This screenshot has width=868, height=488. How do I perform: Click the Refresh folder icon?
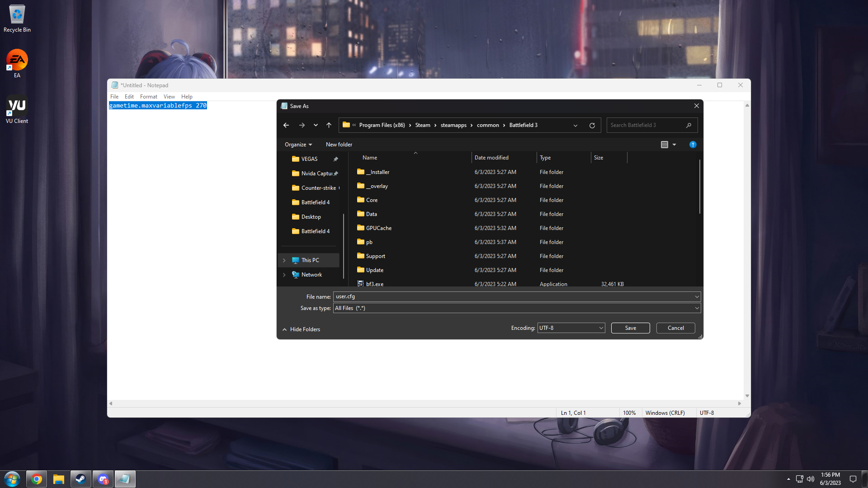click(592, 125)
